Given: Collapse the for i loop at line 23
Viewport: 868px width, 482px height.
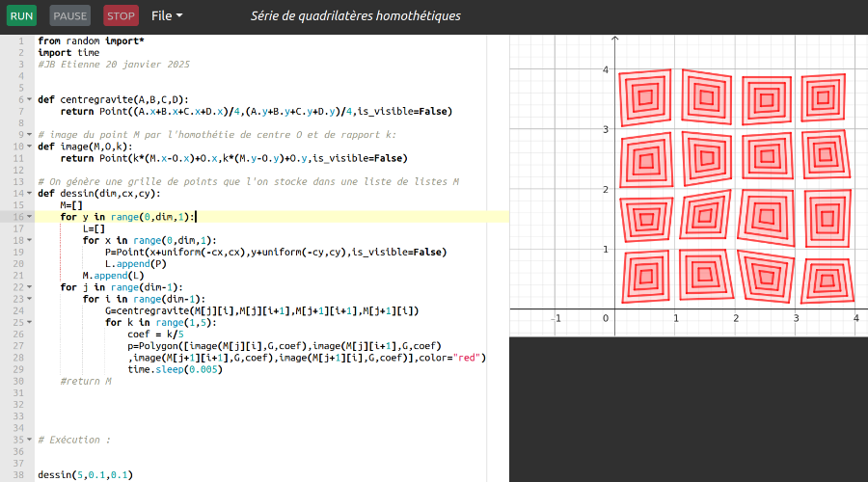Looking at the screenshot, I should tap(29, 299).
